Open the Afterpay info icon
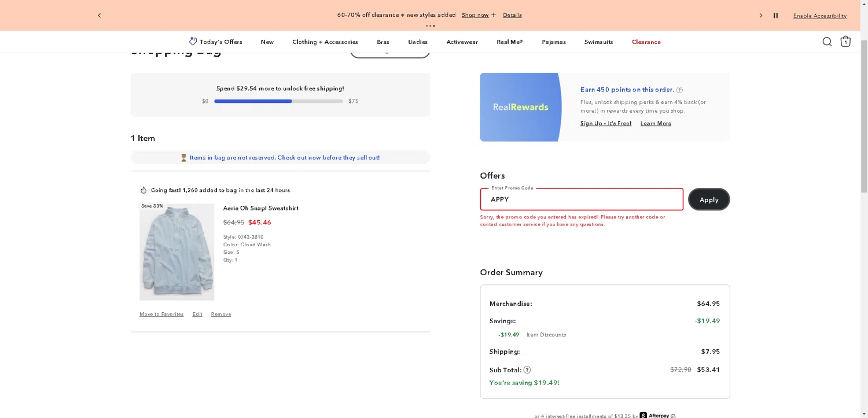The width and height of the screenshot is (868, 418). point(673,416)
